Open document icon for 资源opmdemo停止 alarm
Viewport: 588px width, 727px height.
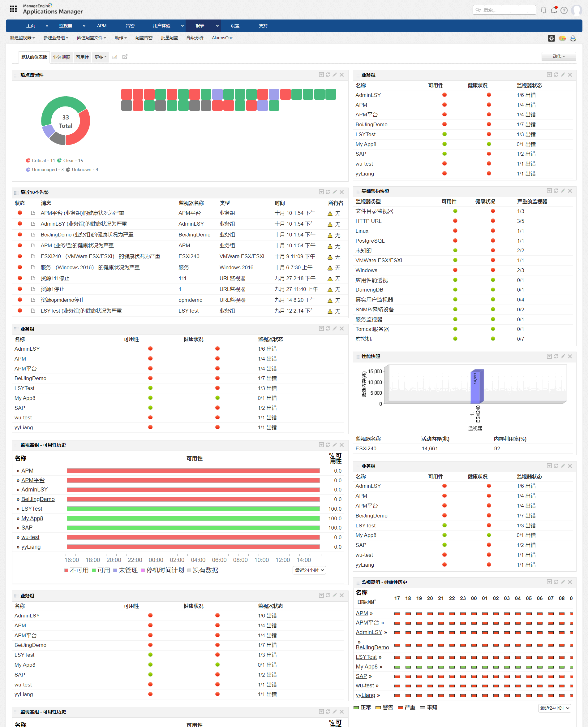pyautogui.click(x=33, y=300)
